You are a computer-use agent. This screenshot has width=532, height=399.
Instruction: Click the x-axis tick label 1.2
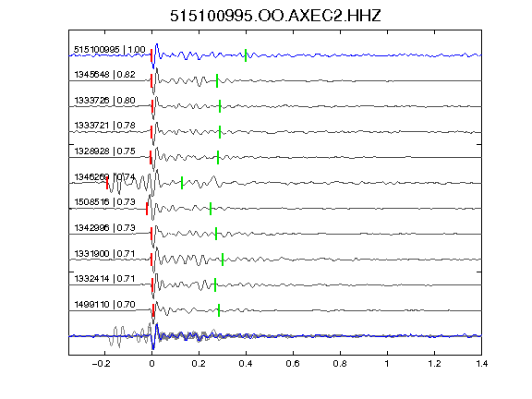coord(434,364)
